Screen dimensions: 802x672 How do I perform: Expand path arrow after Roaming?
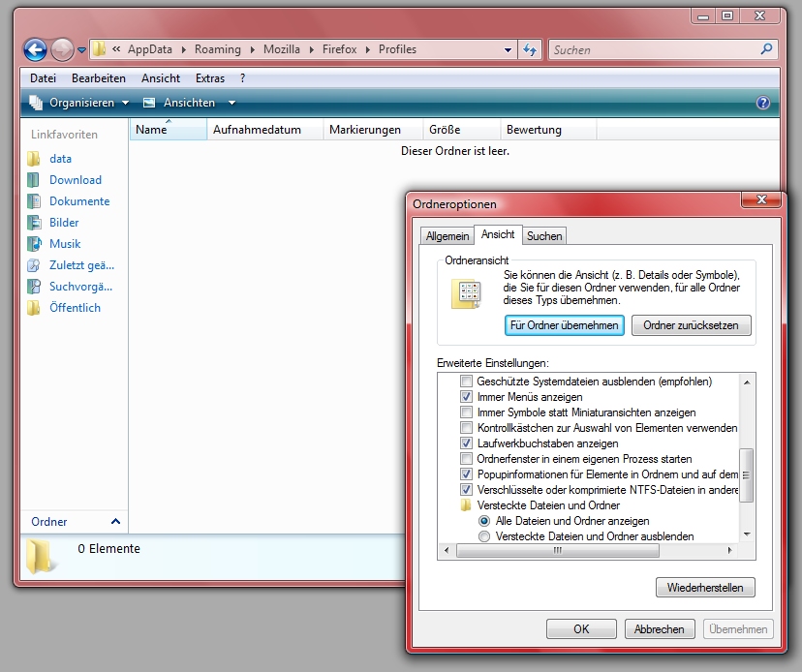coord(252,50)
